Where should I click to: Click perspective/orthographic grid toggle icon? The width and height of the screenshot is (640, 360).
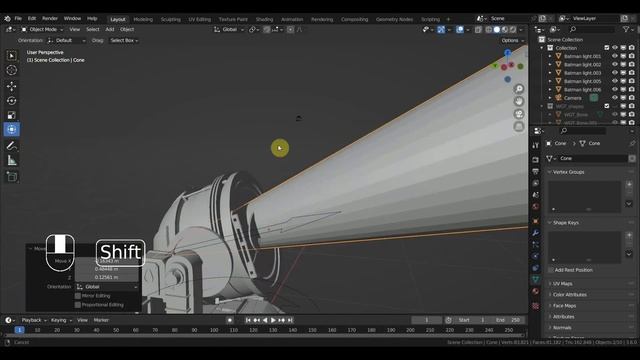[x=519, y=127]
